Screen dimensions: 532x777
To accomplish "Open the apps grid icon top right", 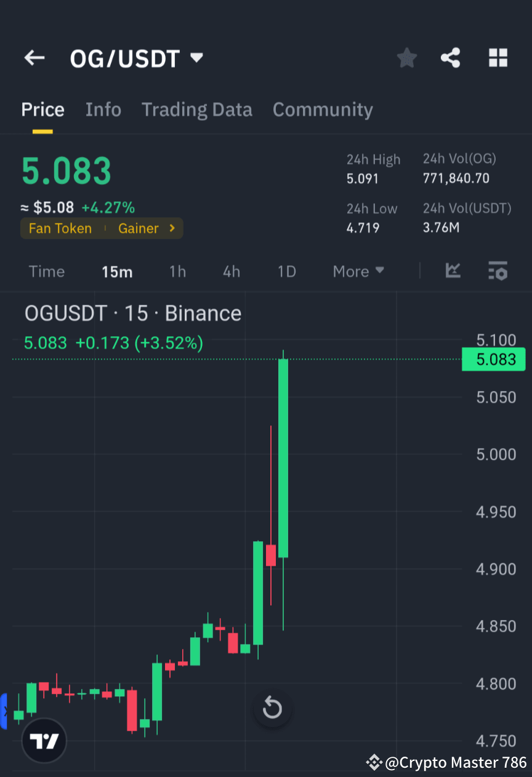I will tap(498, 57).
